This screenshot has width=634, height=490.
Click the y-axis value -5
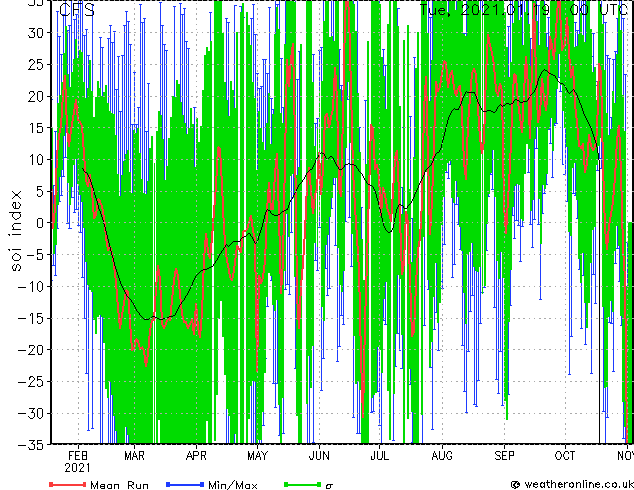35,255
